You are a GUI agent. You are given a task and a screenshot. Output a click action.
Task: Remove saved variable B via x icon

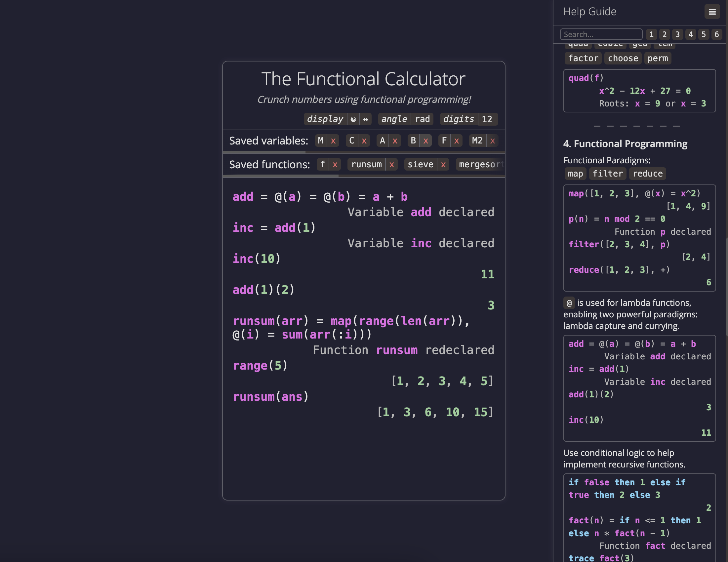426,141
